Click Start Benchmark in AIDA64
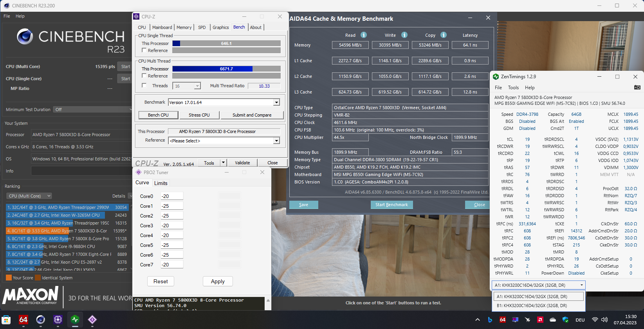 (391, 205)
